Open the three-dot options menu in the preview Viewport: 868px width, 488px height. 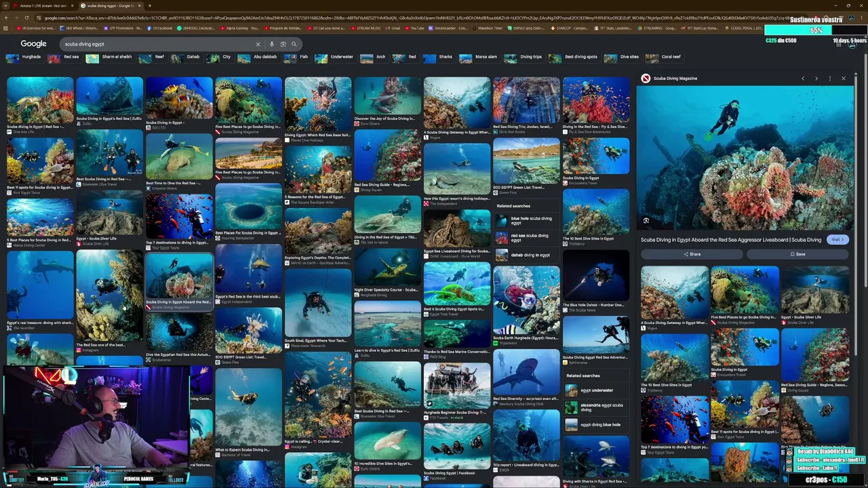[x=829, y=79]
